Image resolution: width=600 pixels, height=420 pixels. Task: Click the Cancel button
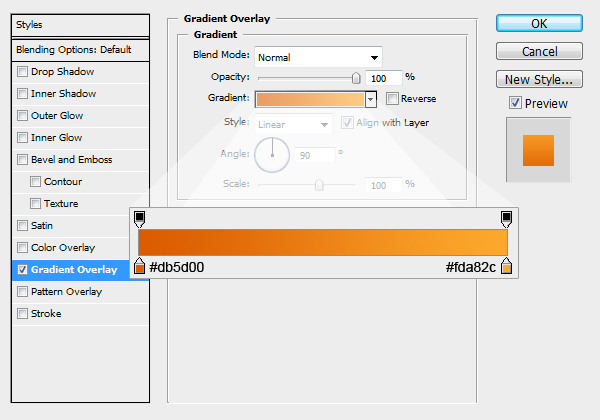coord(539,51)
